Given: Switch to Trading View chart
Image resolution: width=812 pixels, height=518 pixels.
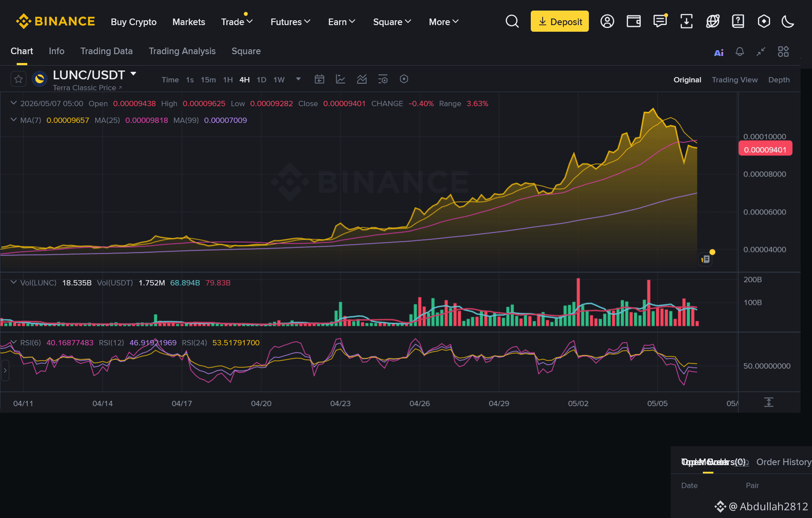Looking at the screenshot, I should pyautogui.click(x=735, y=80).
